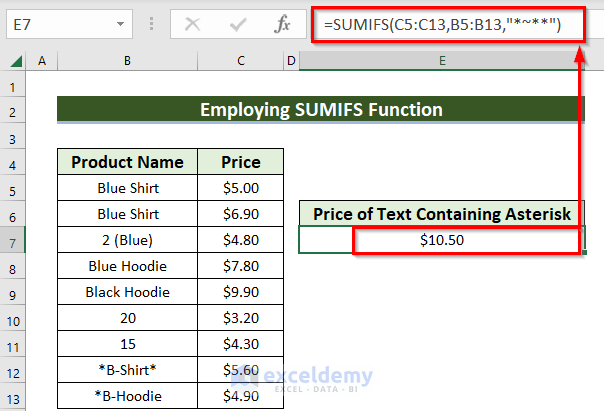Select the row 2 header

(15, 109)
